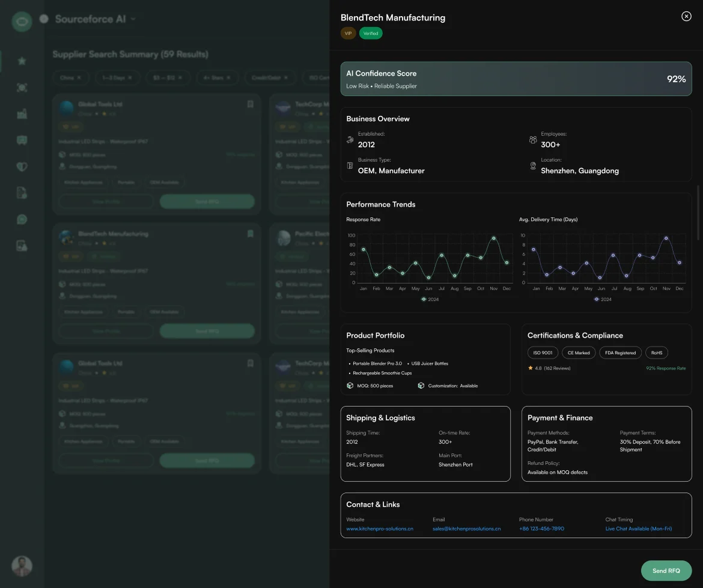Click Rechargeable Smoothie Cups product
The height and width of the screenshot is (588, 703).
point(382,373)
